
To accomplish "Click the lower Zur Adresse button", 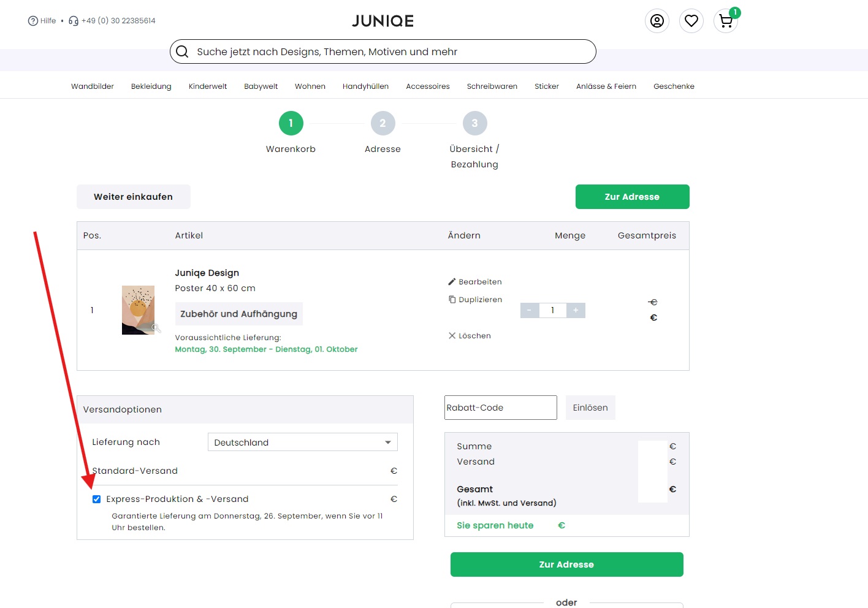I will (x=567, y=564).
